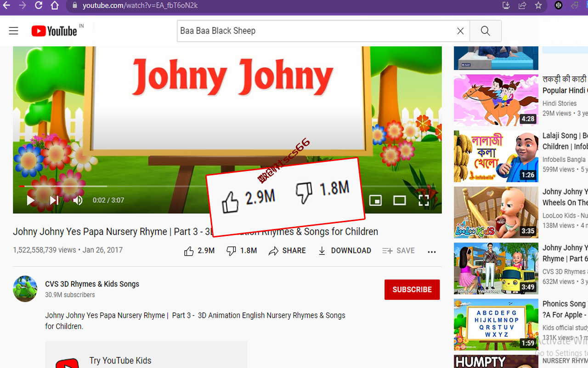Bookmark this page with the star
588x368 pixels.
pos(538,6)
